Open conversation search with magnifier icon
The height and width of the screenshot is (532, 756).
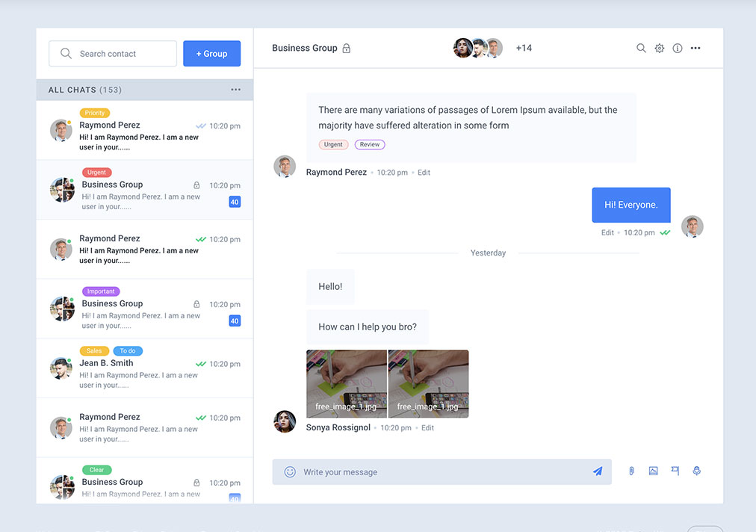[x=641, y=47]
